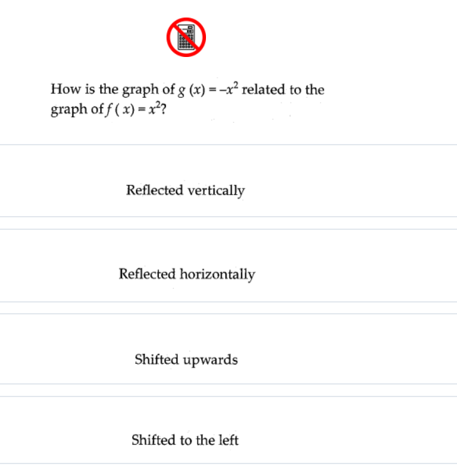The height and width of the screenshot is (476, 457).
Task: Click the no-calculator prohibited icon
Action: (x=186, y=38)
